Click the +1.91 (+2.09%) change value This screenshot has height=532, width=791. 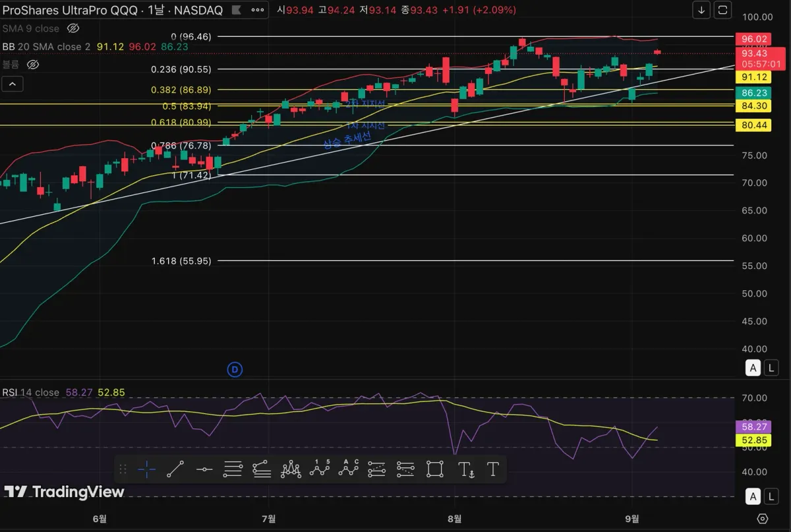pyautogui.click(x=479, y=10)
